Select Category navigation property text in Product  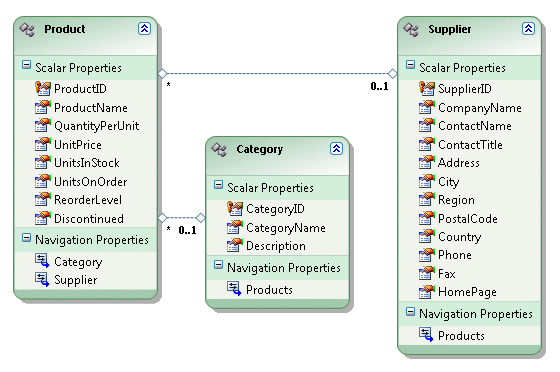click(78, 262)
